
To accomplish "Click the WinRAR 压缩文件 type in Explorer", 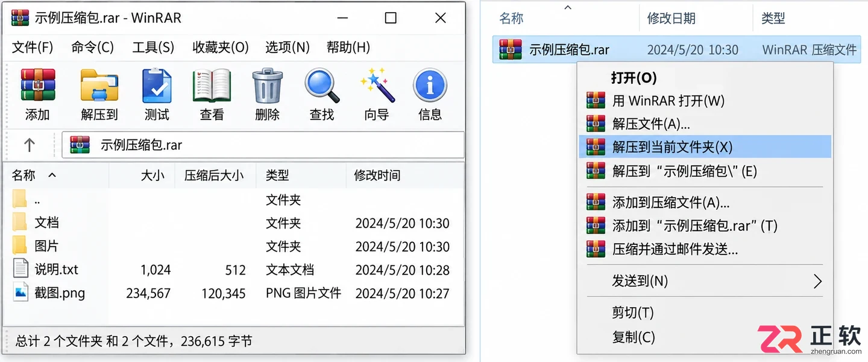I will click(809, 49).
